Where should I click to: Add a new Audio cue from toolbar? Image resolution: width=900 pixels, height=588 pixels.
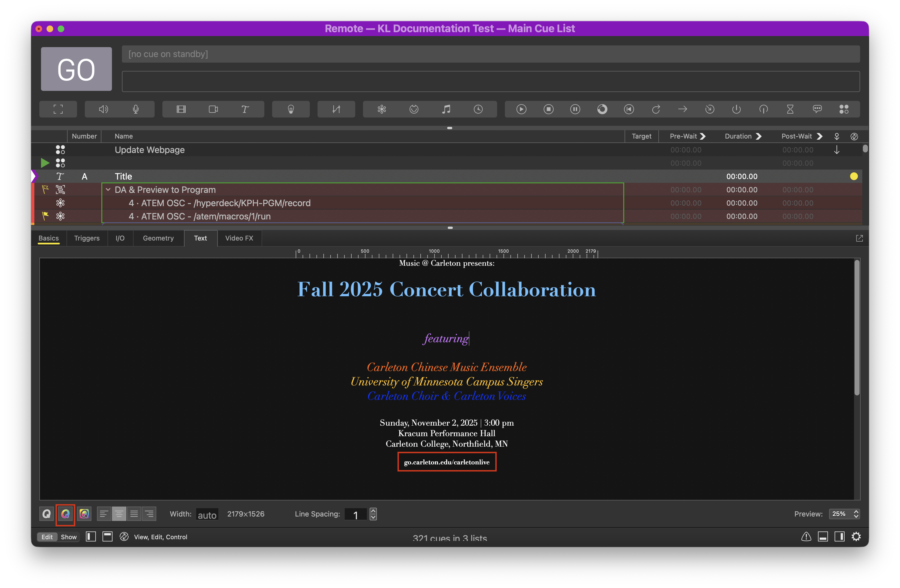pyautogui.click(x=103, y=109)
